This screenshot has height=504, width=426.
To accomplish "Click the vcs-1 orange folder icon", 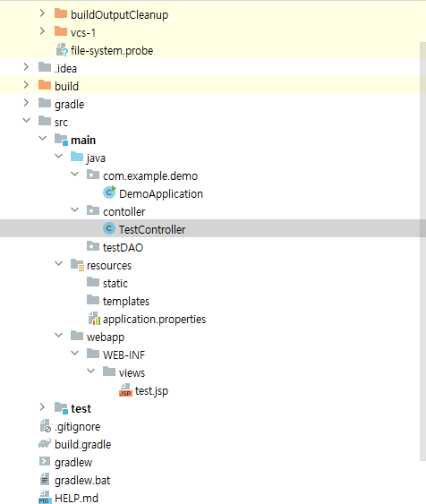I will [61, 32].
